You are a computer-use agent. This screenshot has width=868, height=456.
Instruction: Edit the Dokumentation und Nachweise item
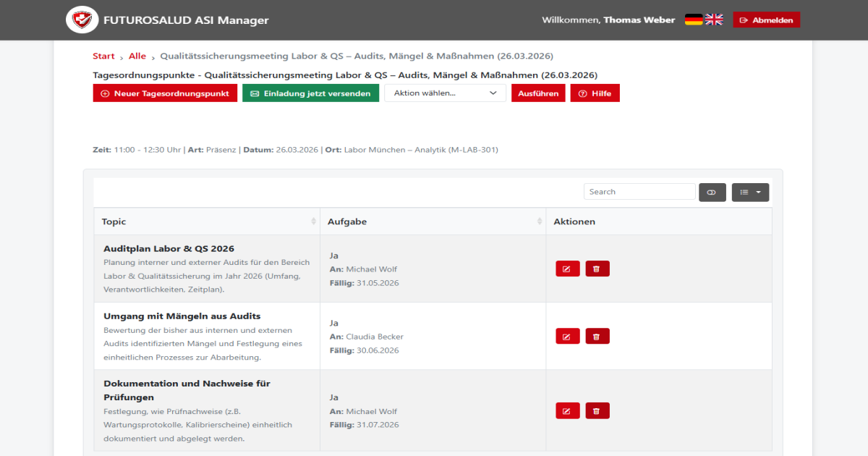[567, 411]
